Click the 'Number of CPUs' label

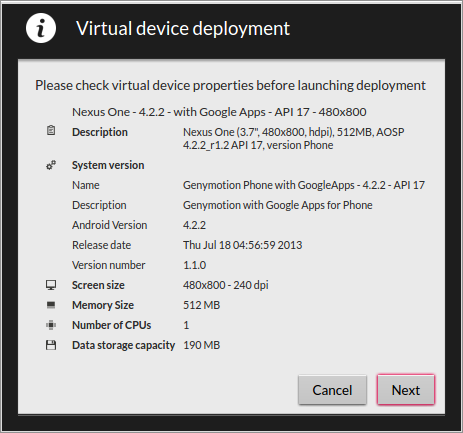coord(111,325)
